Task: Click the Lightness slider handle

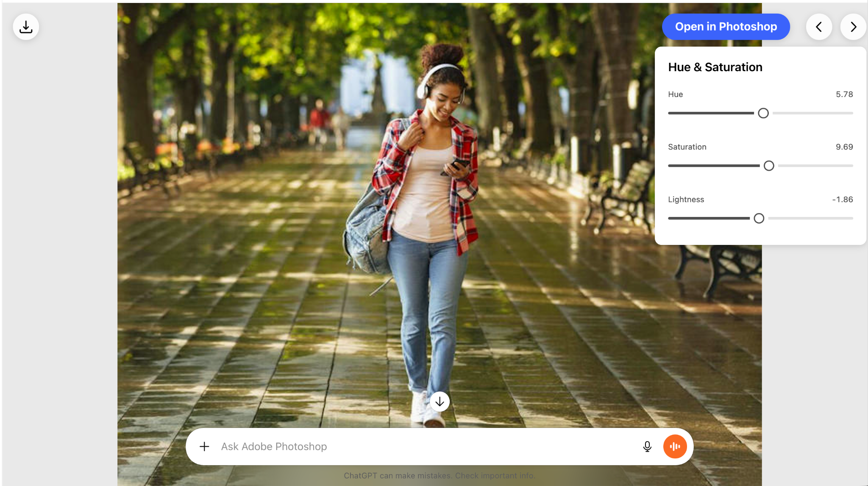Action: 759,218
